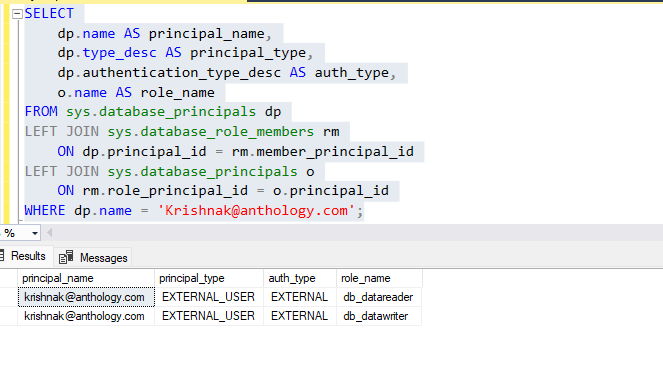Click sys.database_role_members in the query
Image resolution: width=663 pixels, height=367 pixels.
[x=211, y=131]
